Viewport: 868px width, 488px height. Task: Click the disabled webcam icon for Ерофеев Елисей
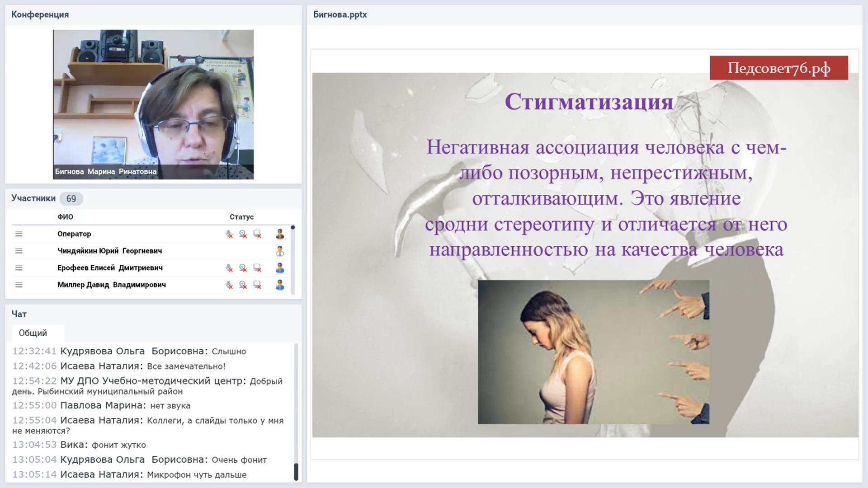(x=243, y=268)
